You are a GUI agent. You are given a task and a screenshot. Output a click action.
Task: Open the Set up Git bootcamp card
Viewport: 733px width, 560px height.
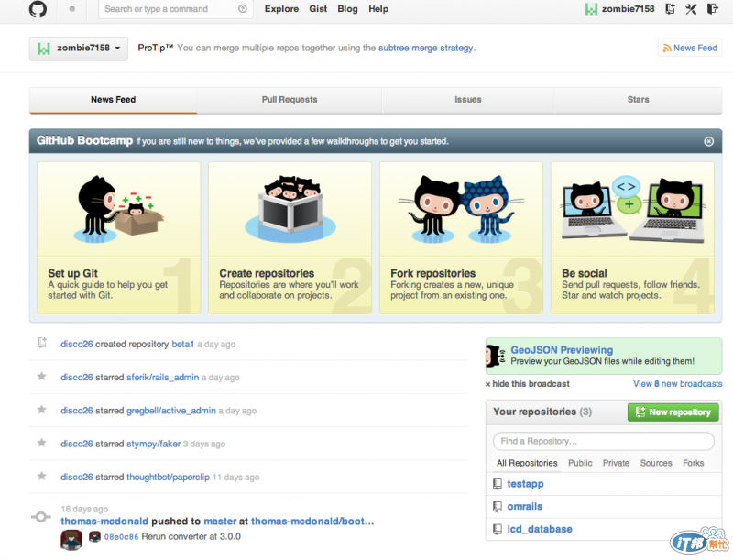click(119, 238)
